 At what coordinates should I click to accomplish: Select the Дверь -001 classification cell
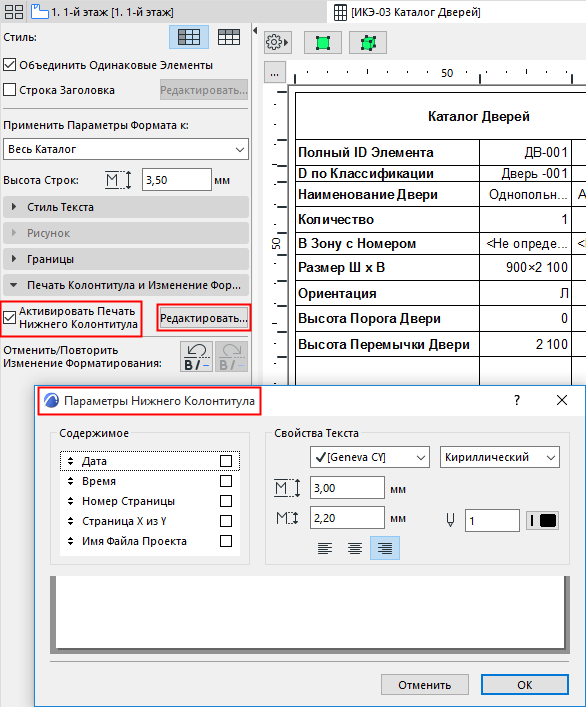(x=526, y=174)
